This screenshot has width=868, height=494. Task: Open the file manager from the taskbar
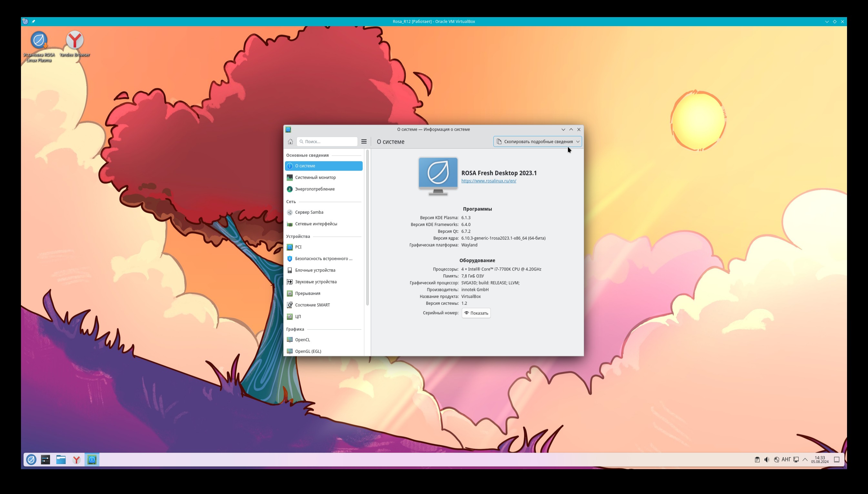(x=61, y=460)
